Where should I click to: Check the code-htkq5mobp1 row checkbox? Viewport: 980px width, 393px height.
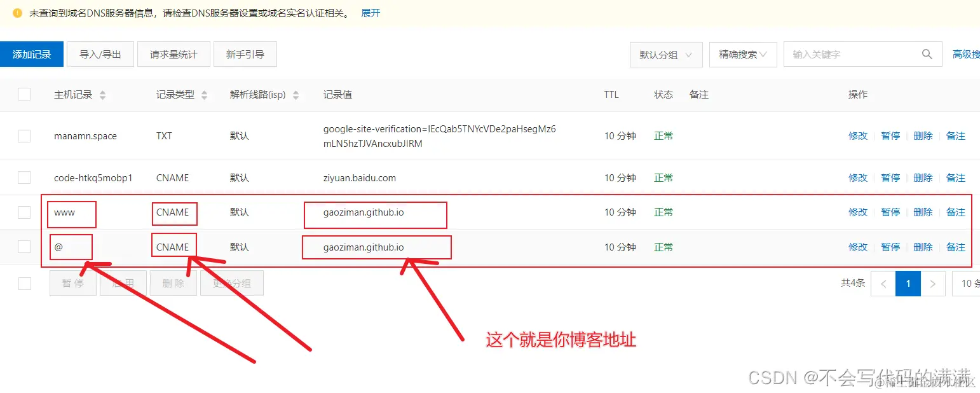(x=24, y=177)
